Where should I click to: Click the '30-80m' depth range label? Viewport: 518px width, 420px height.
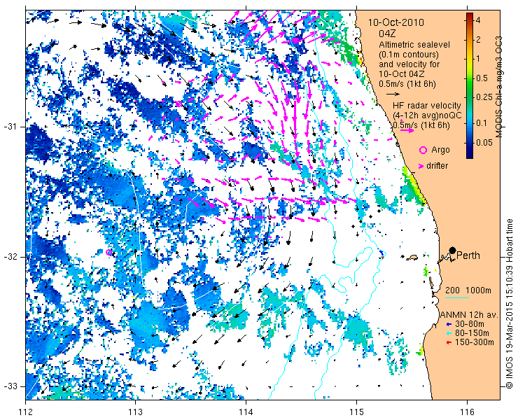(470, 324)
